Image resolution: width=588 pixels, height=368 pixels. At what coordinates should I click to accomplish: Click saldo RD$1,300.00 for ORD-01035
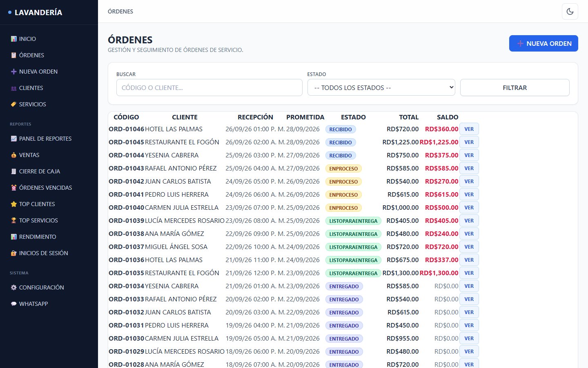[x=439, y=273]
